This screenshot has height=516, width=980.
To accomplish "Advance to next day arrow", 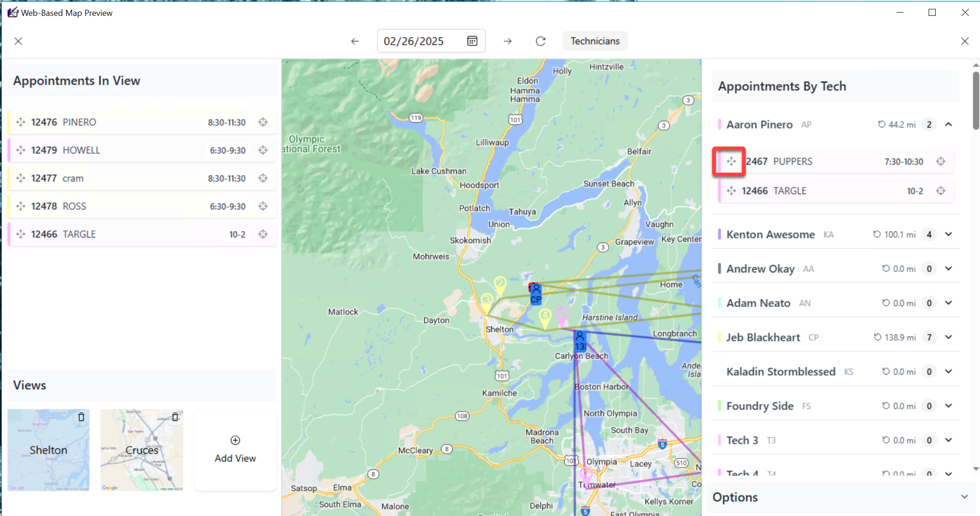I will pyautogui.click(x=508, y=41).
